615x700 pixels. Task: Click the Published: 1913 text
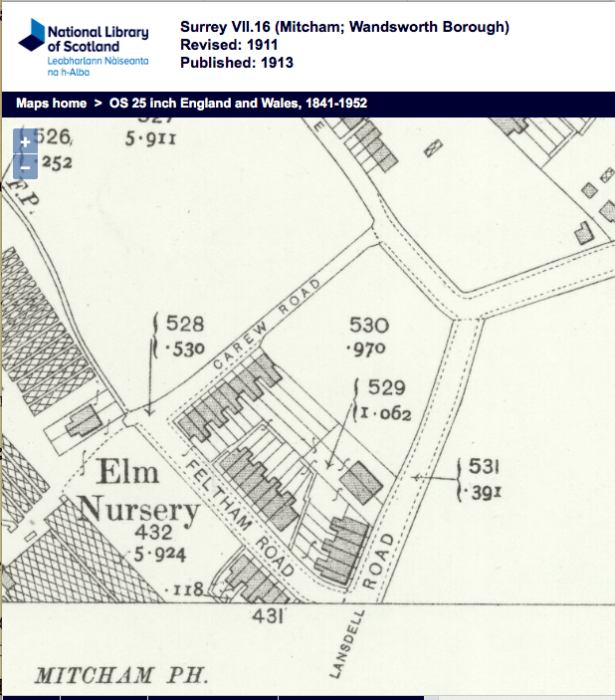coord(236,63)
